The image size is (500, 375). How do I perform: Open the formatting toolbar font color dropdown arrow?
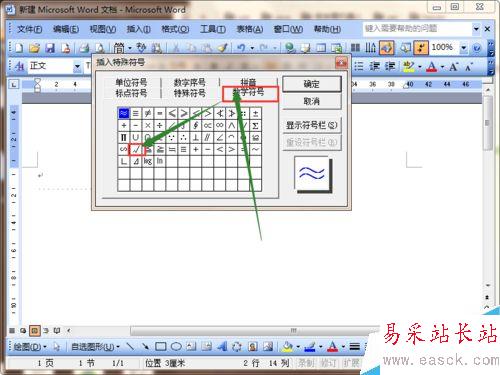click(443, 67)
